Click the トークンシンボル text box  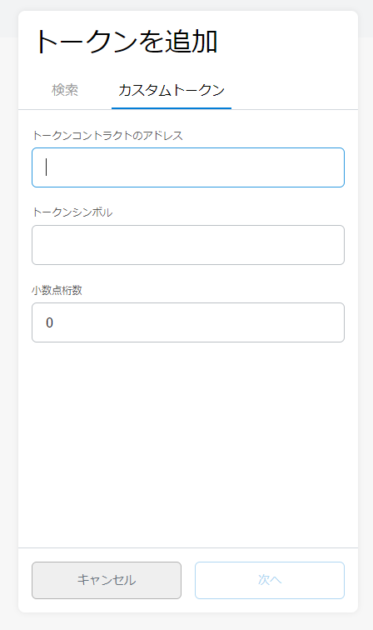point(188,245)
